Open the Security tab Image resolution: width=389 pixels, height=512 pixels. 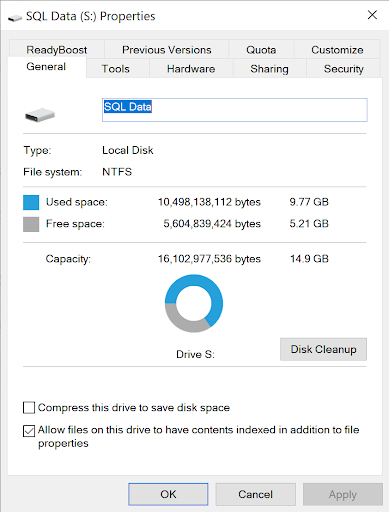(343, 69)
